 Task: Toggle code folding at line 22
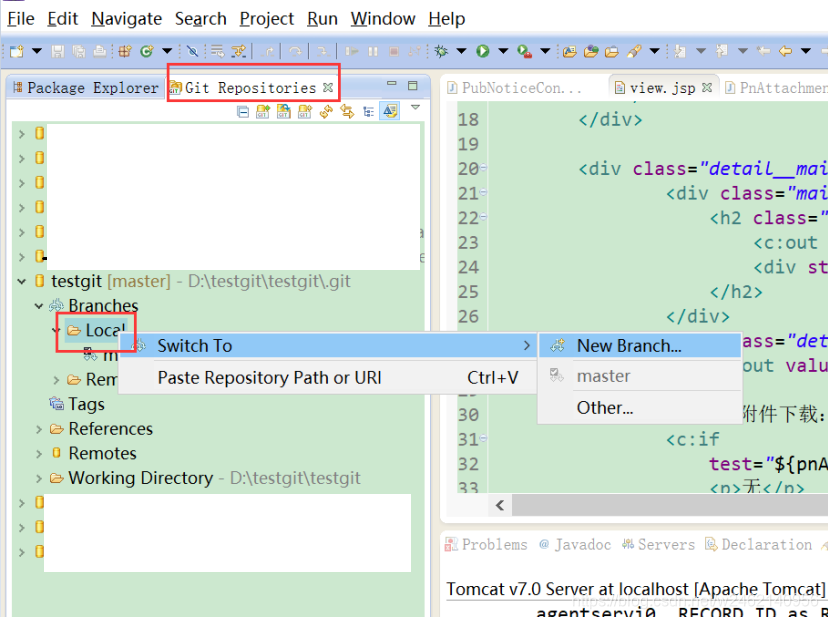tap(483, 217)
